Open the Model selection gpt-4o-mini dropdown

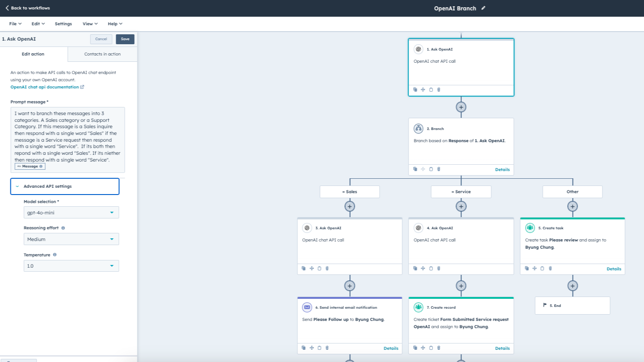71,213
